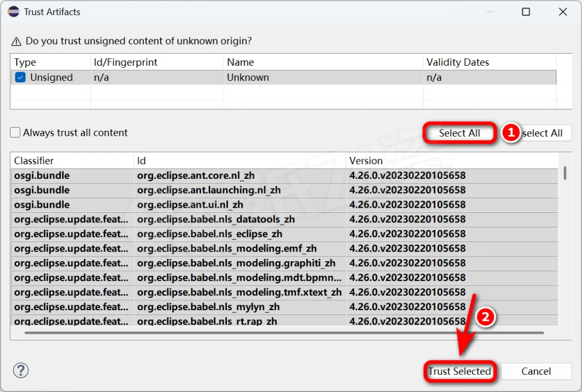
Task: Click the Select All button
Action: click(460, 133)
